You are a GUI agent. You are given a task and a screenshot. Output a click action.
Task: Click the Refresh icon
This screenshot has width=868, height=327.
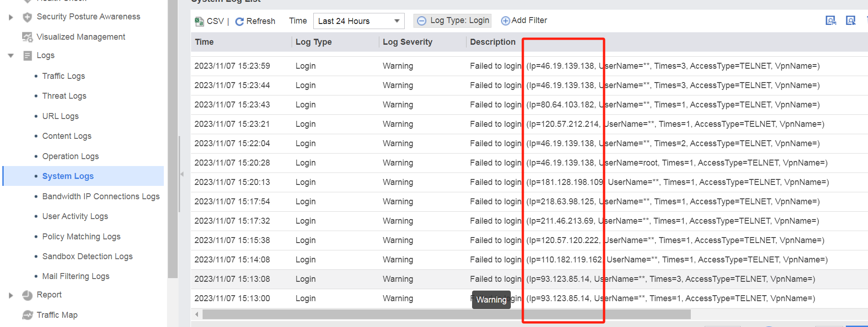(x=239, y=21)
